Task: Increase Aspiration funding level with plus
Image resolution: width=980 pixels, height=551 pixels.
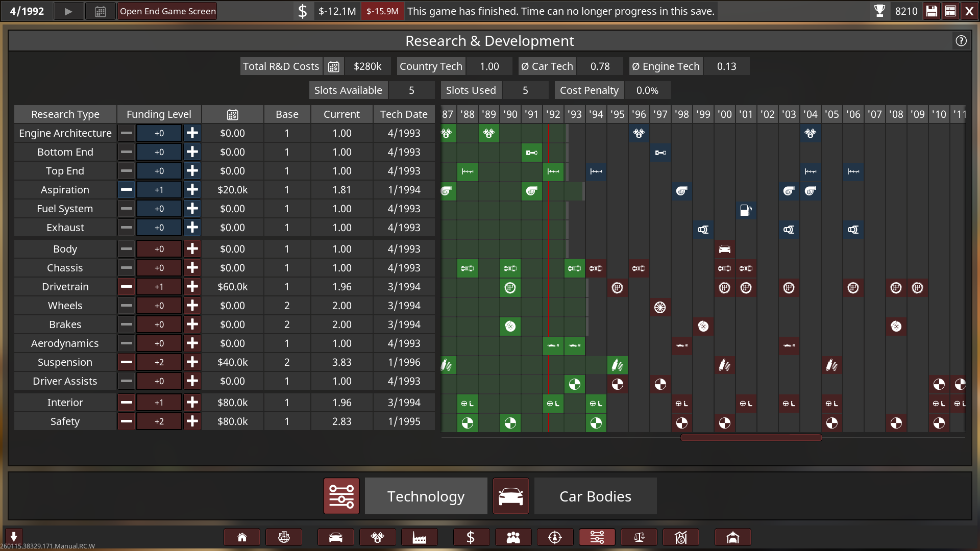Action: pyautogui.click(x=192, y=190)
